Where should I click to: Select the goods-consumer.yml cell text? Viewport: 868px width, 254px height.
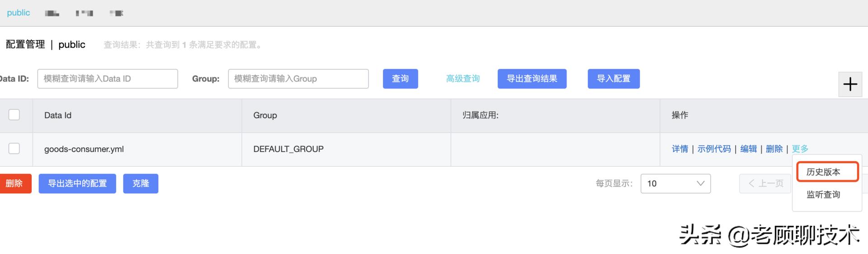(84, 149)
